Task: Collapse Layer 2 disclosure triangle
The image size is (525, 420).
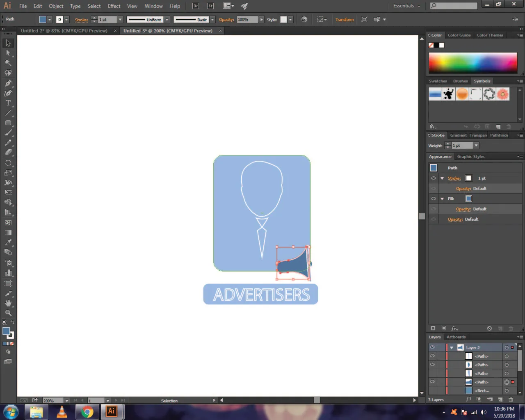Action: point(452,347)
